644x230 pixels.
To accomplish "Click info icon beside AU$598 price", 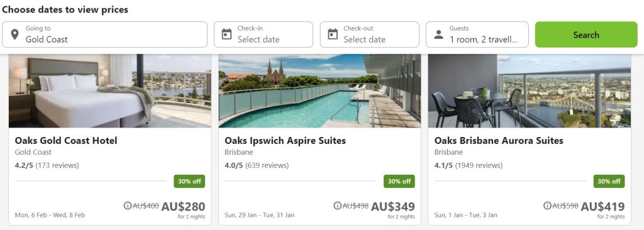I will pos(548,205).
